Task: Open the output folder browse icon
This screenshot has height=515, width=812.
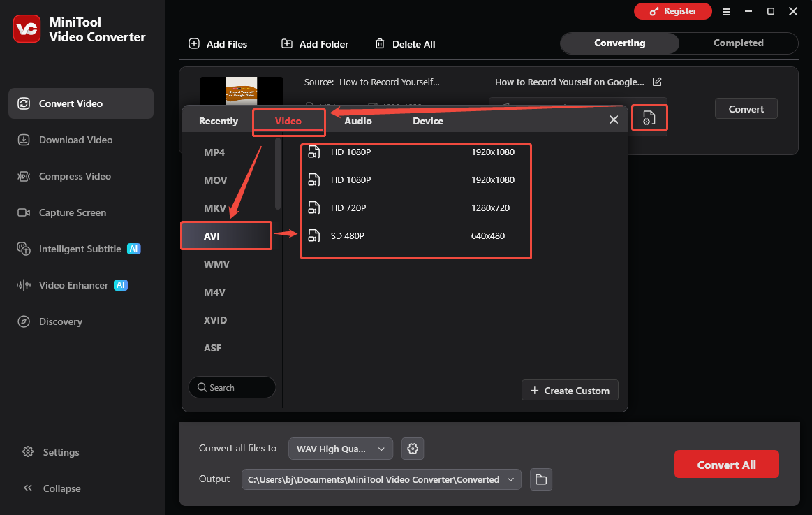Action: coord(541,479)
